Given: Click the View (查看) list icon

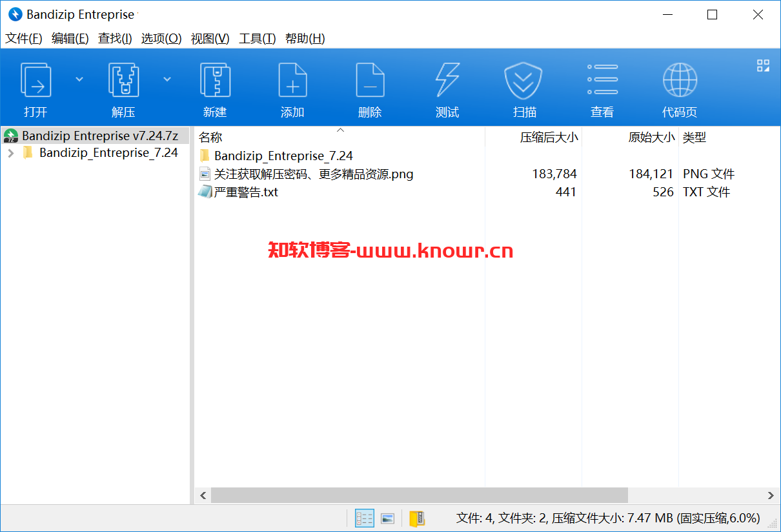Looking at the screenshot, I should [602, 80].
